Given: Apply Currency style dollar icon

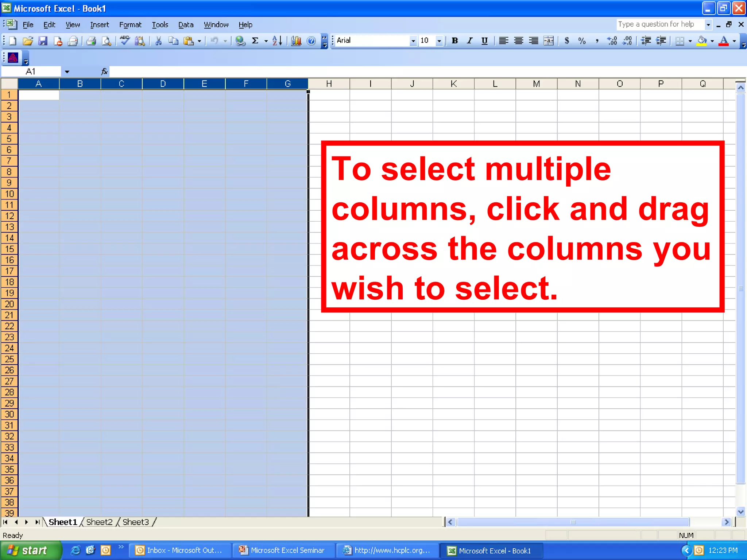Looking at the screenshot, I should 567,41.
